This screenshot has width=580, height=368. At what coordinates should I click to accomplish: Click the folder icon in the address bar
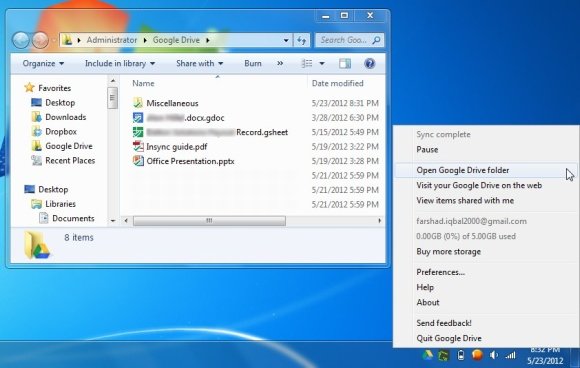pos(67,40)
